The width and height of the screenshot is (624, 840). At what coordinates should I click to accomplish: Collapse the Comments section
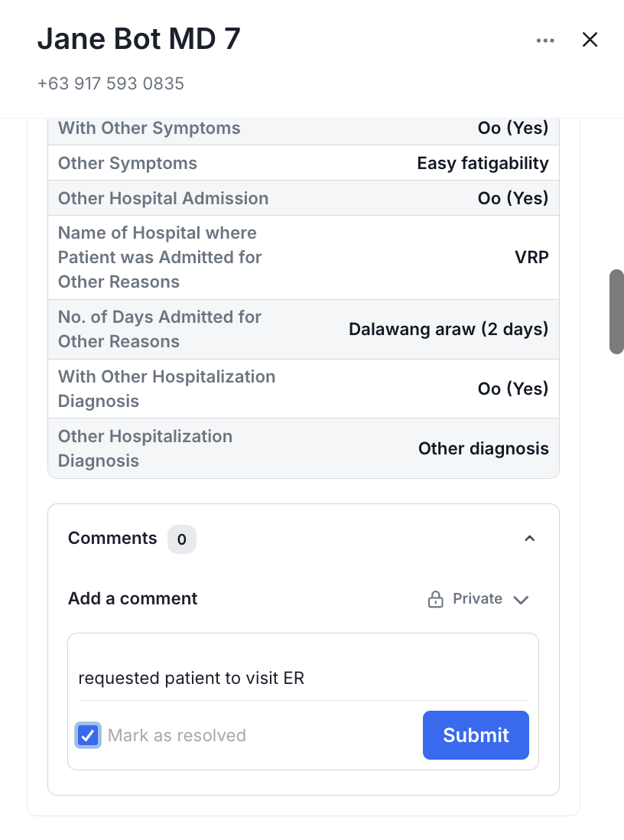[530, 539]
